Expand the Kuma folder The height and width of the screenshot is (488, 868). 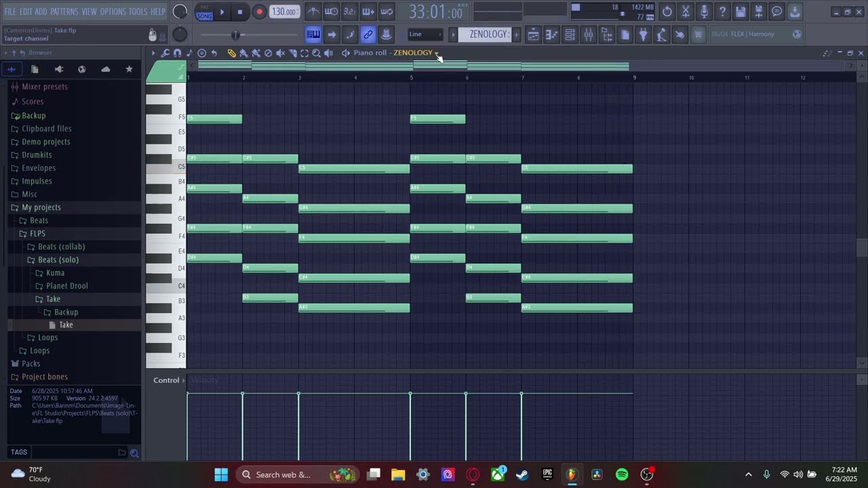click(50, 273)
